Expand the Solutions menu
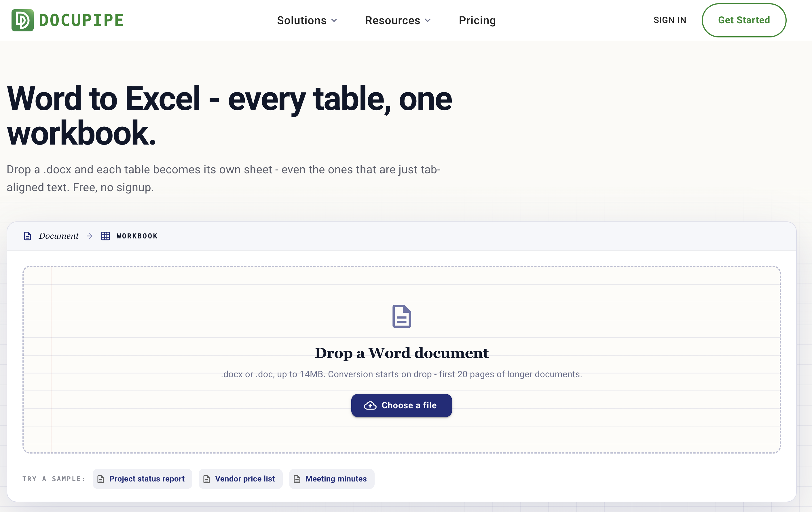812x512 pixels. coord(307,20)
